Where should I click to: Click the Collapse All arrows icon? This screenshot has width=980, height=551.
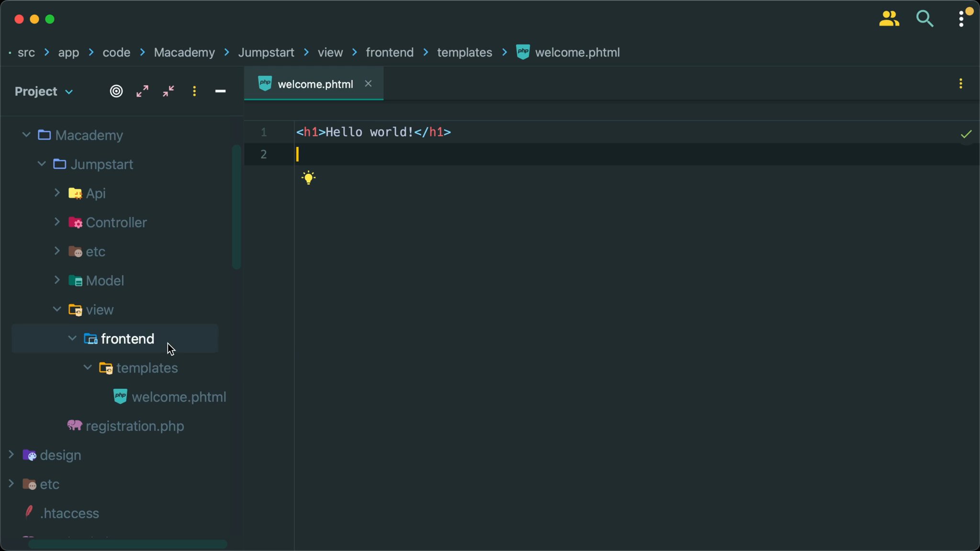[168, 91]
